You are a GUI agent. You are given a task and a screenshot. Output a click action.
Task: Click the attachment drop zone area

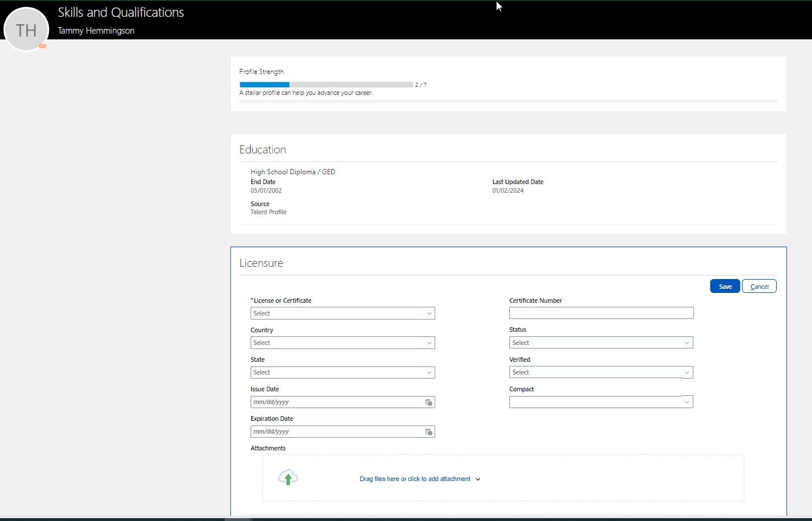503,478
